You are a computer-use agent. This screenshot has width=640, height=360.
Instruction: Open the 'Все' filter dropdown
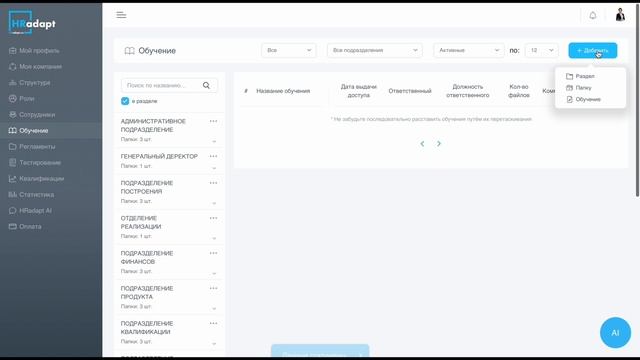[289, 50]
